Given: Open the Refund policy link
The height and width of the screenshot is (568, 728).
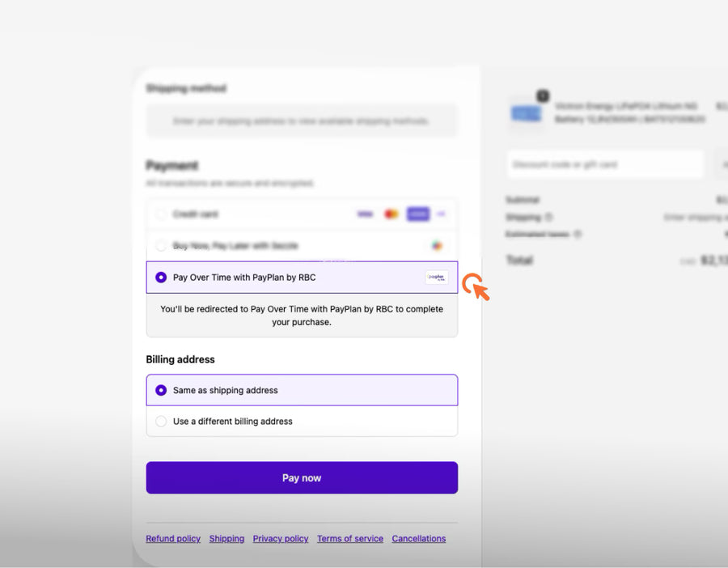Looking at the screenshot, I should click(172, 538).
